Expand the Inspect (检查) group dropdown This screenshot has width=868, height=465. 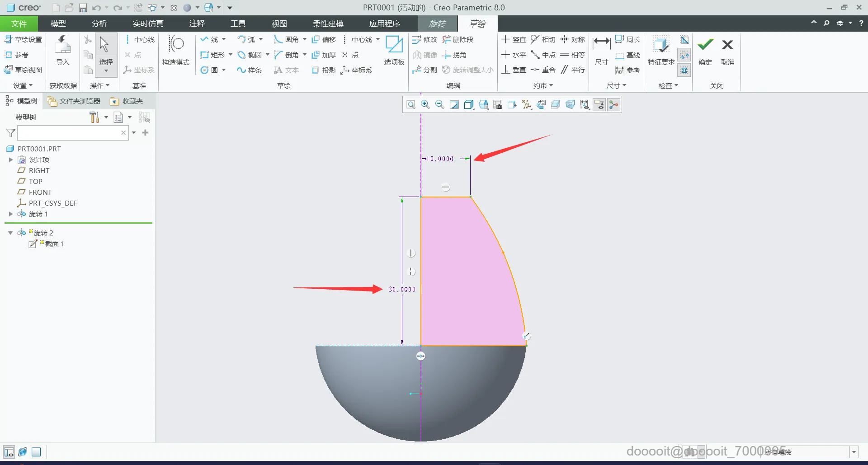(x=668, y=85)
